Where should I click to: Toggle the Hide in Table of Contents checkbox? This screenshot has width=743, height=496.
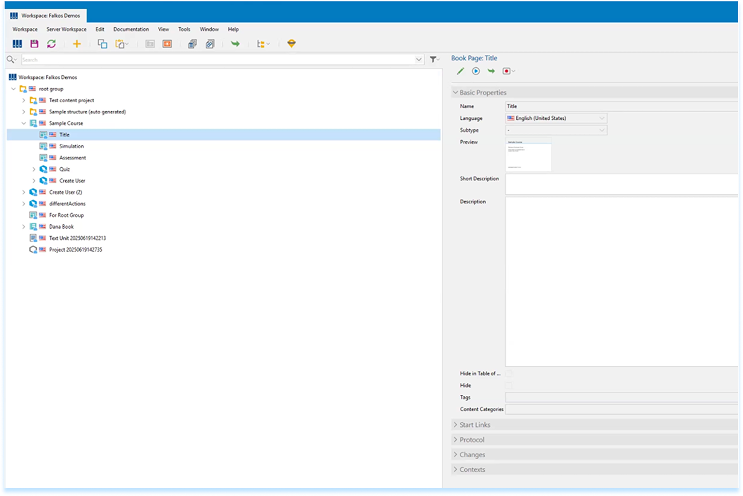(509, 373)
